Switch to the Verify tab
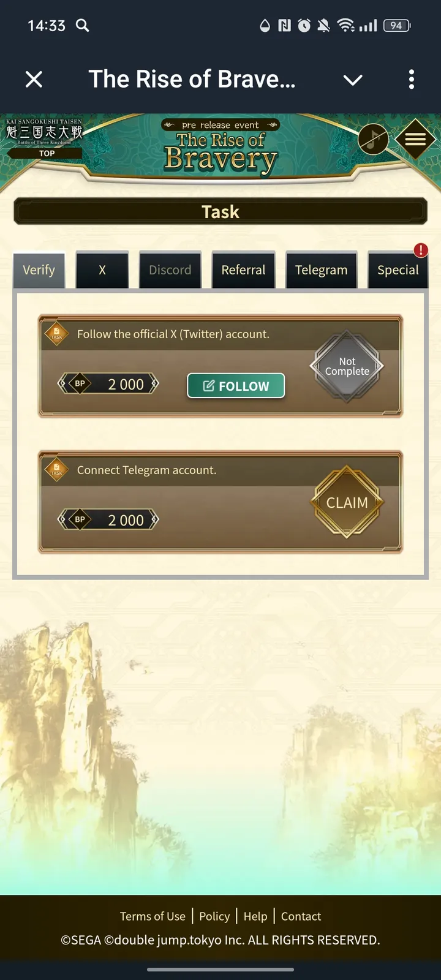 (x=39, y=270)
